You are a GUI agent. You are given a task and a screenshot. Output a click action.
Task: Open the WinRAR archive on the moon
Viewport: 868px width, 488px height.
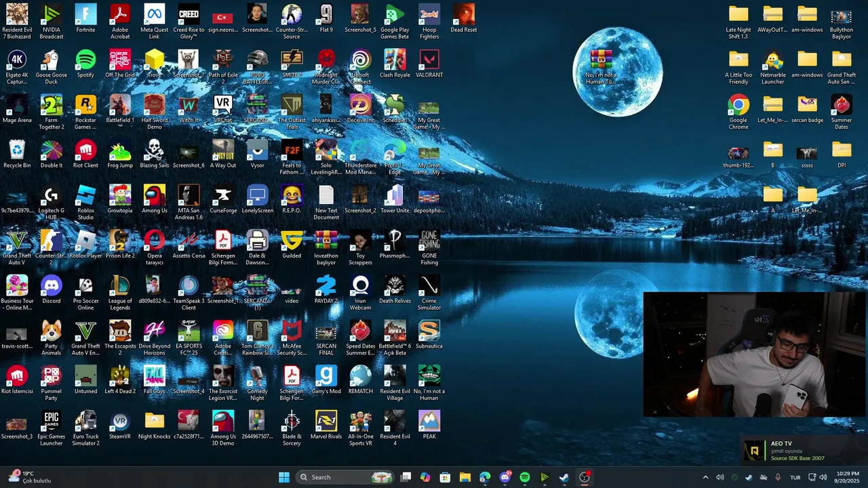[601, 66]
